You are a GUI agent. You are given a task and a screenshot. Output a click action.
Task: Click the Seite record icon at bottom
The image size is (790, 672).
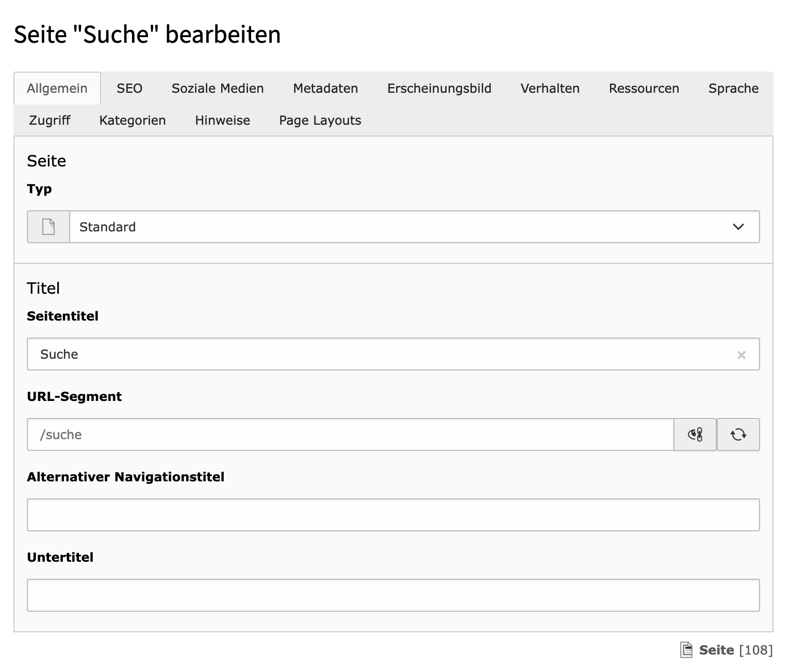coord(686,650)
